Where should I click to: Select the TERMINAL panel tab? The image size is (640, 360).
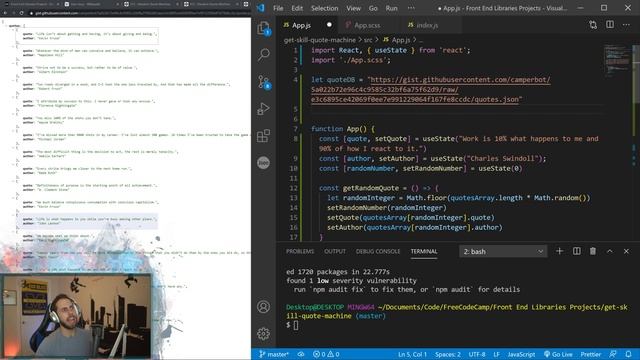(424, 251)
